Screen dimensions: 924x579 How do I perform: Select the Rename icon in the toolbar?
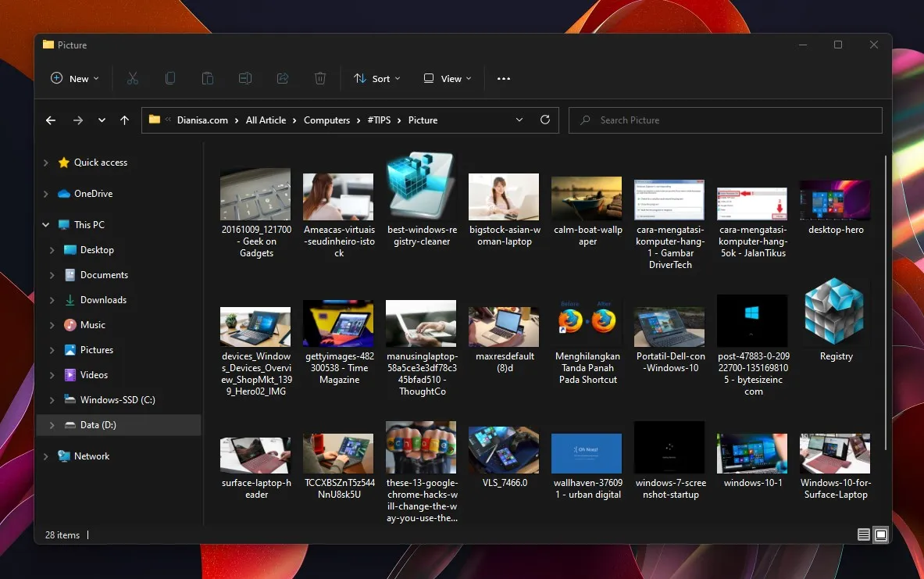[x=245, y=78]
